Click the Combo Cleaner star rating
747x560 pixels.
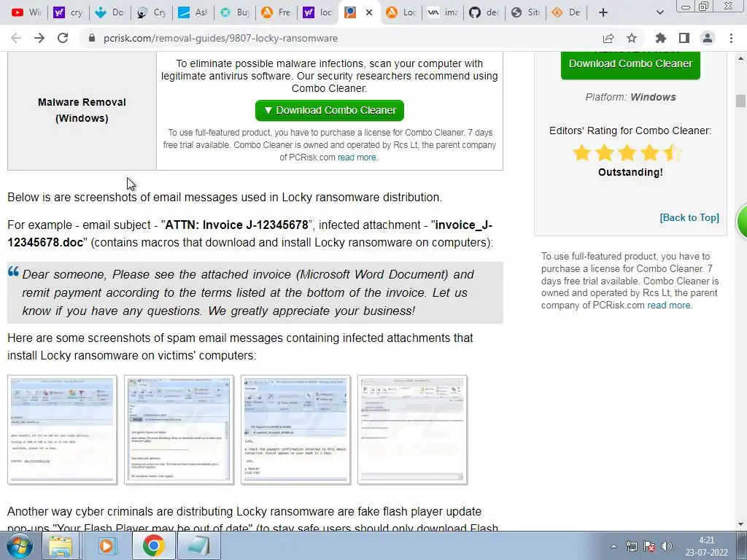coord(627,153)
